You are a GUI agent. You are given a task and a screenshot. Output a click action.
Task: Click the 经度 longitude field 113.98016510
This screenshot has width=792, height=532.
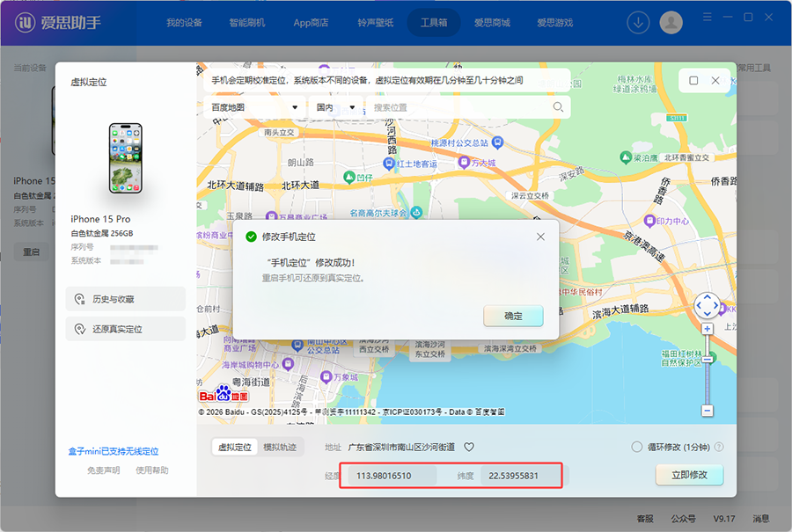point(392,476)
